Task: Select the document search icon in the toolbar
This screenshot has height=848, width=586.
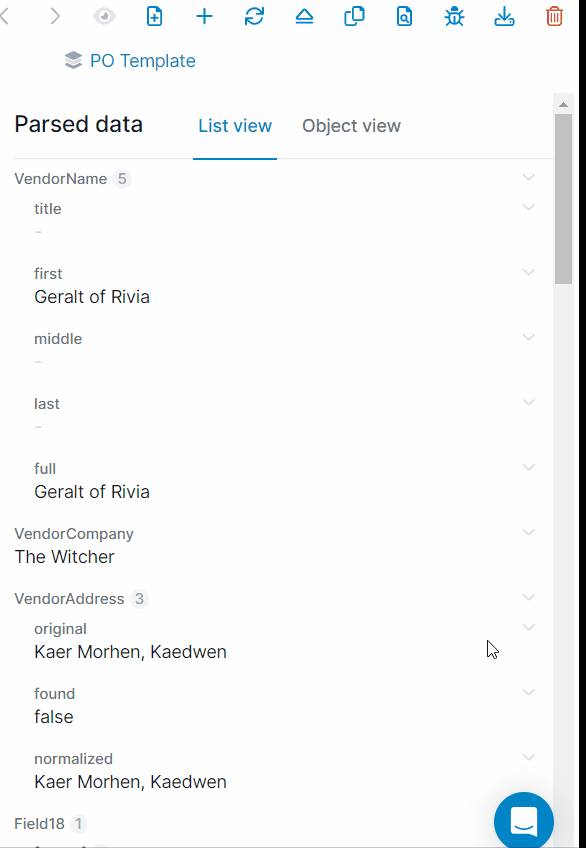Action: pos(404,16)
